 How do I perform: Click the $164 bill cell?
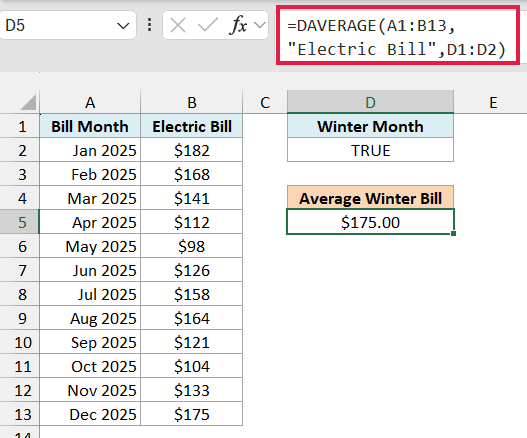point(192,318)
